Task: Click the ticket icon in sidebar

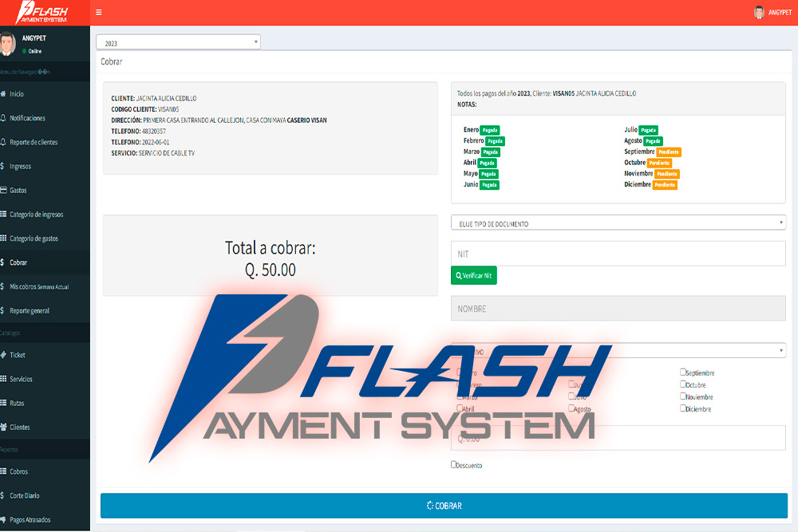Action: 3,355
